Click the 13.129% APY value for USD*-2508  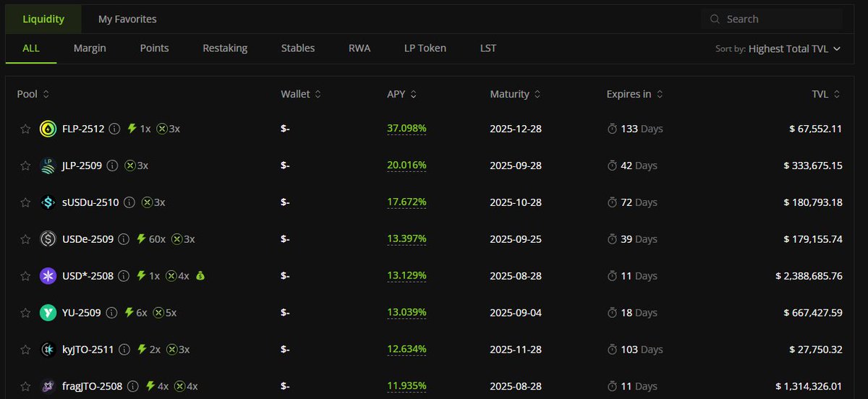(407, 276)
